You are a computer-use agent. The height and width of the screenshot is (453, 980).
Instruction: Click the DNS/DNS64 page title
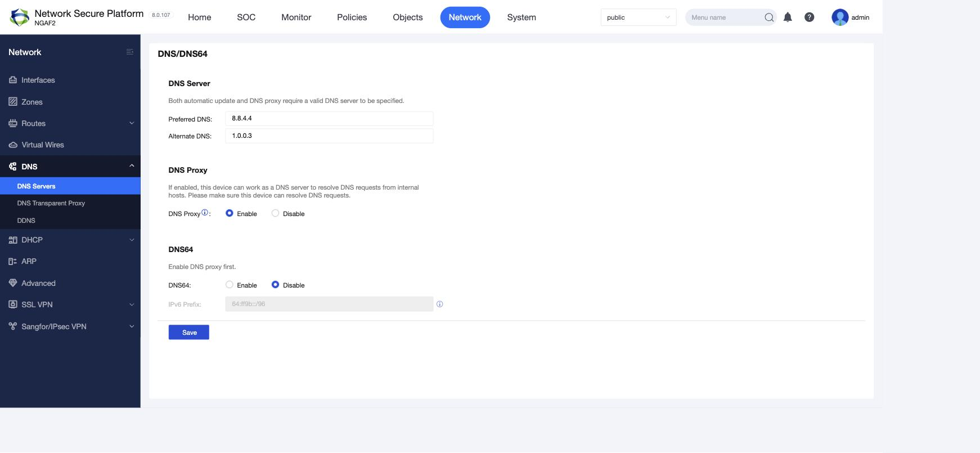(x=183, y=54)
